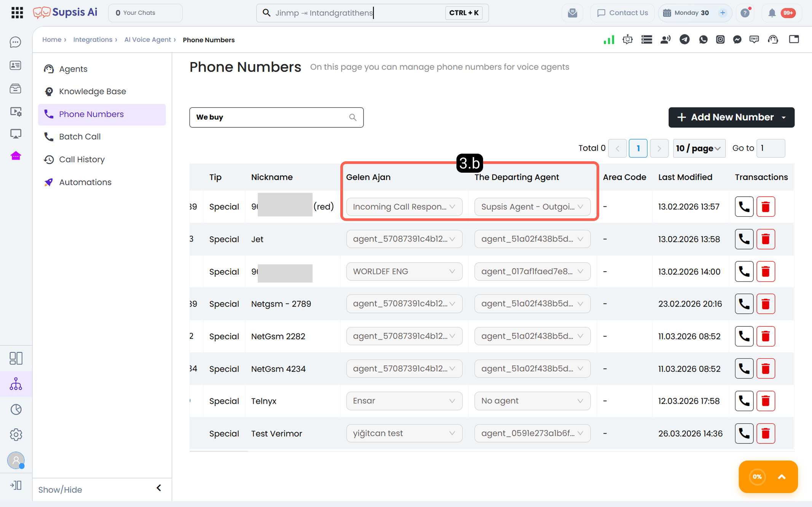Screen dimensions: 812x507
Task: Open Agents in the side menu
Action: 102,69
